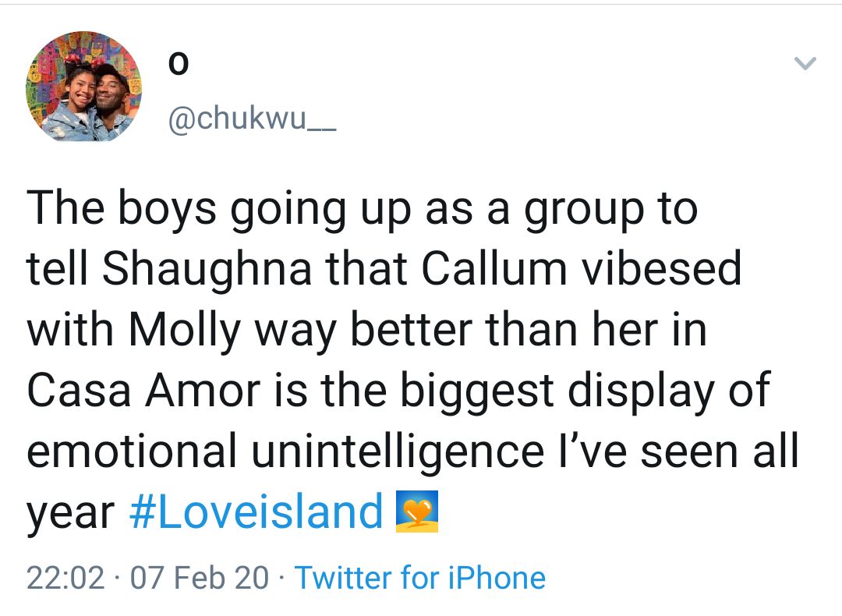This screenshot has height=616, width=842.
Task: Click the display name "o"
Action: click(x=178, y=68)
